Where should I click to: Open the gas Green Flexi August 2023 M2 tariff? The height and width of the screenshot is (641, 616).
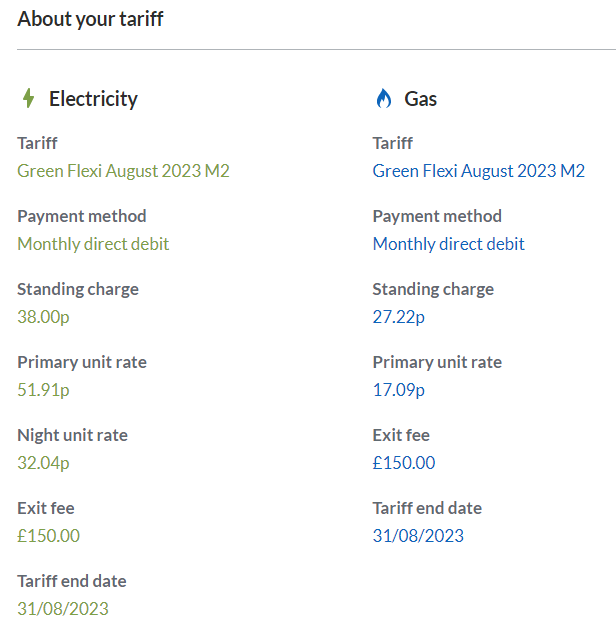tap(478, 171)
